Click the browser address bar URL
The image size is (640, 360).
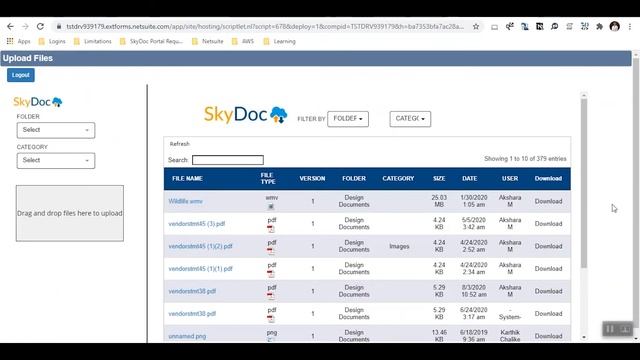point(265,27)
